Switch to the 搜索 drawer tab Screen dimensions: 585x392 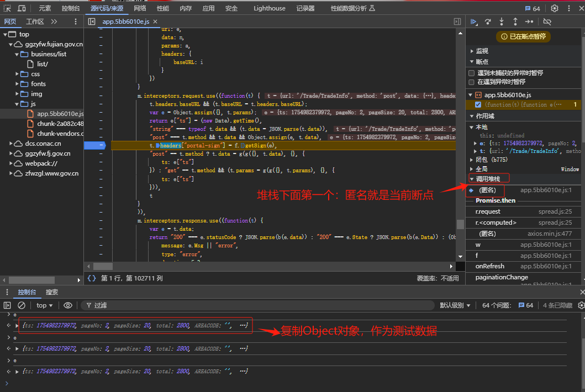coord(51,292)
